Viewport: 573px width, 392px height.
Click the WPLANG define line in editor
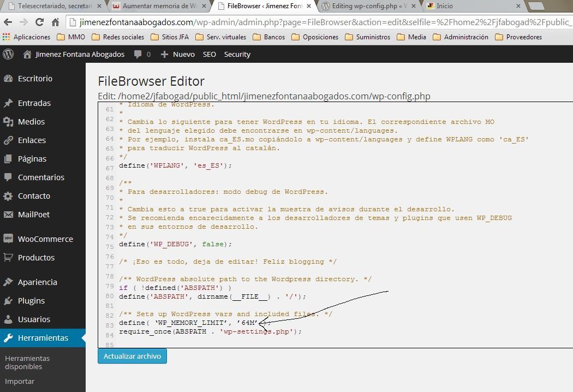(x=175, y=165)
